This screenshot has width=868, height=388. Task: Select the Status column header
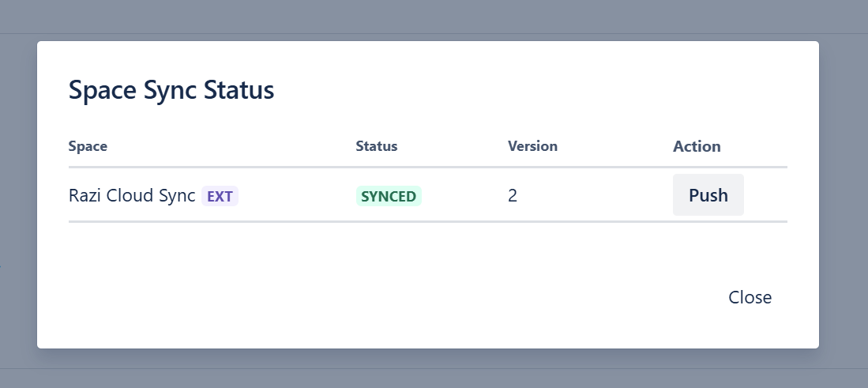click(376, 146)
